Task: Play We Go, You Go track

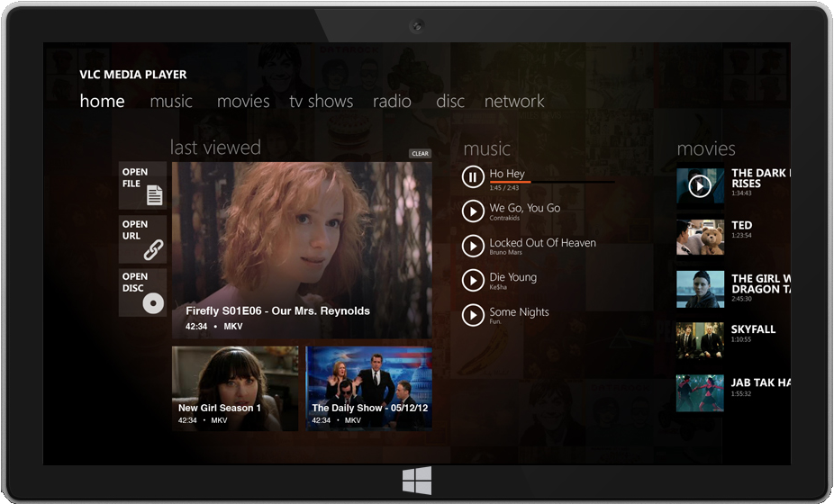Action: pos(472,211)
